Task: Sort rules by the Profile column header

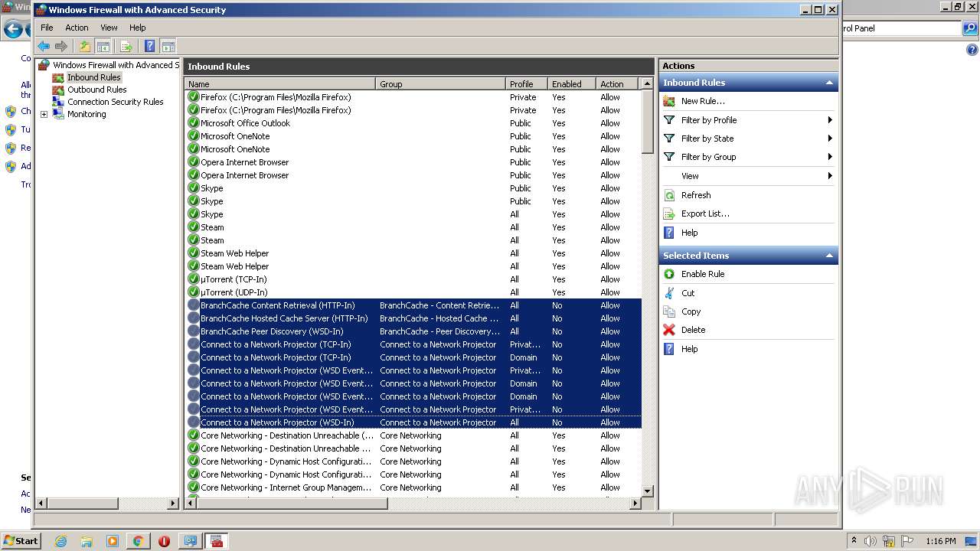Action: pyautogui.click(x=527, y=84)
